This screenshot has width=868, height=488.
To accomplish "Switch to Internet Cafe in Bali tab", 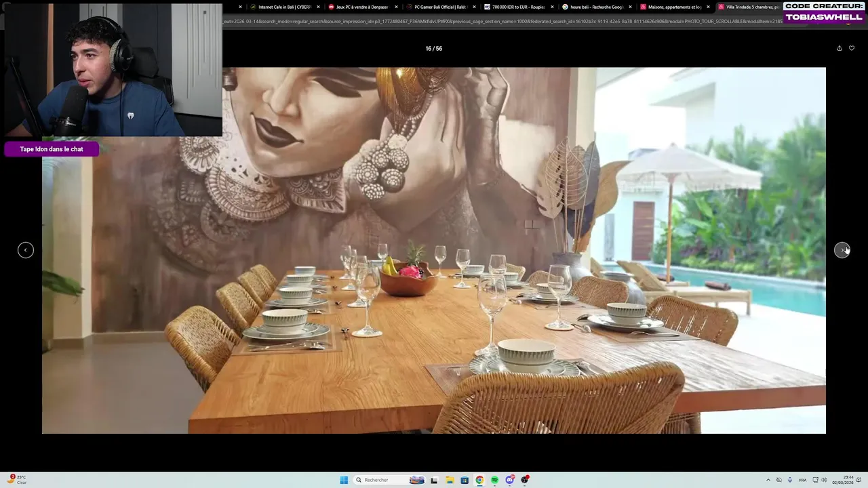I will pos(284,7).
